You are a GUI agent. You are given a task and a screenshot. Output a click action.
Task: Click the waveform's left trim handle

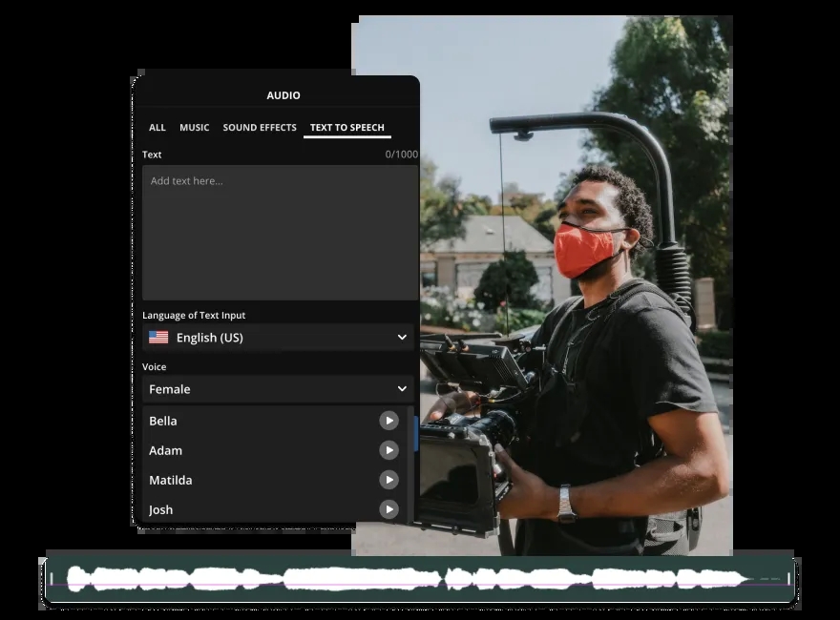(52, 579)
